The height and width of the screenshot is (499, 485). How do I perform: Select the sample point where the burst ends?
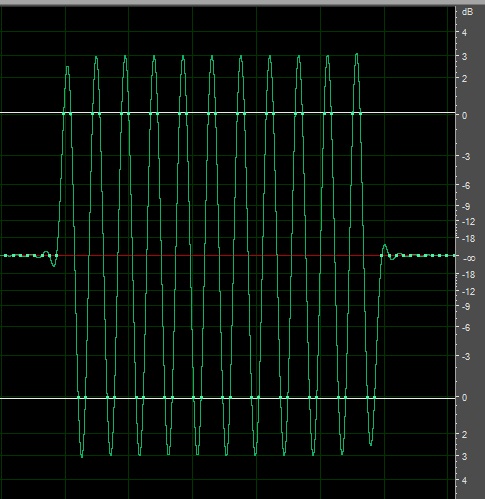[x=382, y=256]
